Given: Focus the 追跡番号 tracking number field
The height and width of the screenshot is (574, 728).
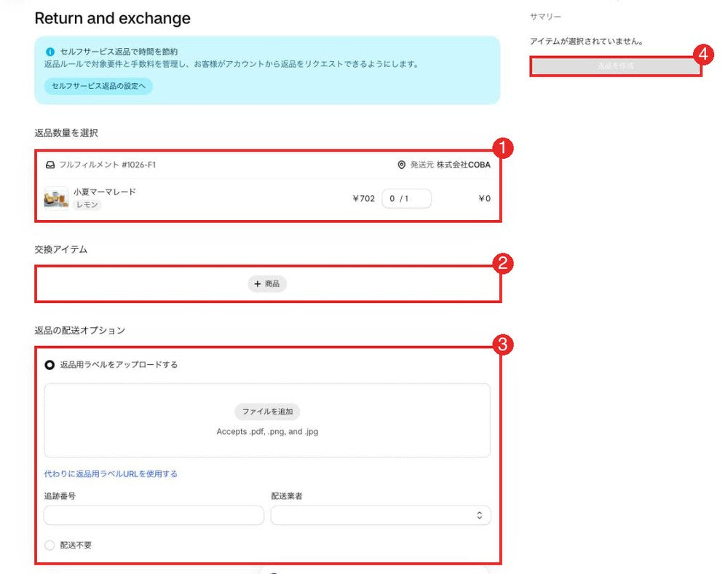Looking at the screenshot, I should pos(154,515).
